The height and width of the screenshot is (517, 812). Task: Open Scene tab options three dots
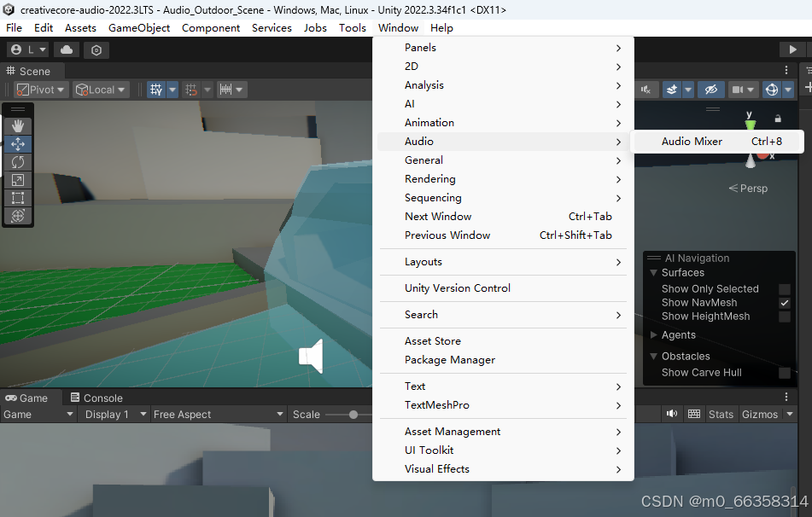point(786,70)
